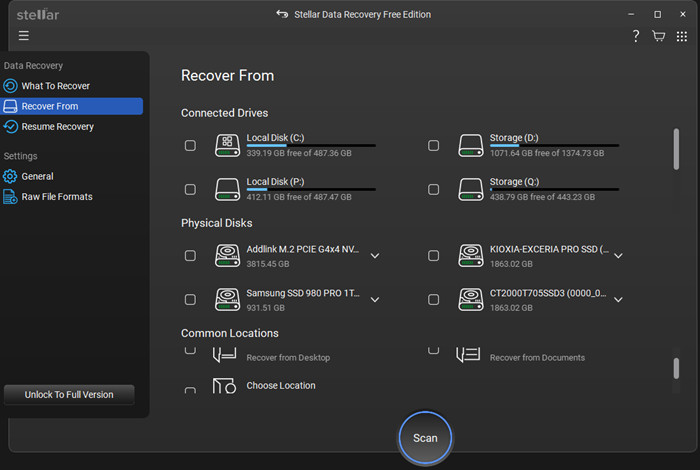Check the Storage (D:) checkbox

(433, 146)
